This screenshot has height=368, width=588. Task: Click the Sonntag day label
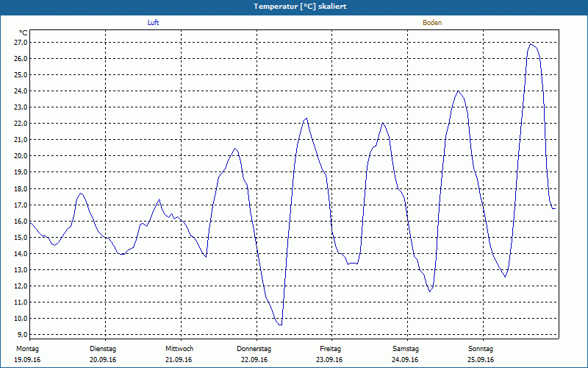(481, 349)
